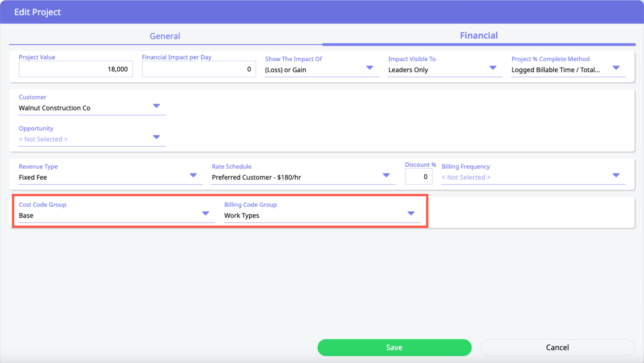
Task: Open the Rate Schedule dropdown arrow
Action: pos(386,175)
